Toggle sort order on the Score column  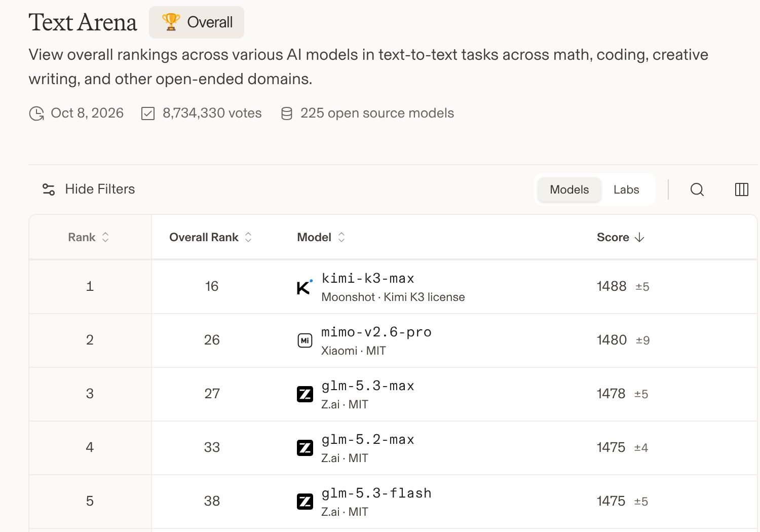tap(621, 237)
